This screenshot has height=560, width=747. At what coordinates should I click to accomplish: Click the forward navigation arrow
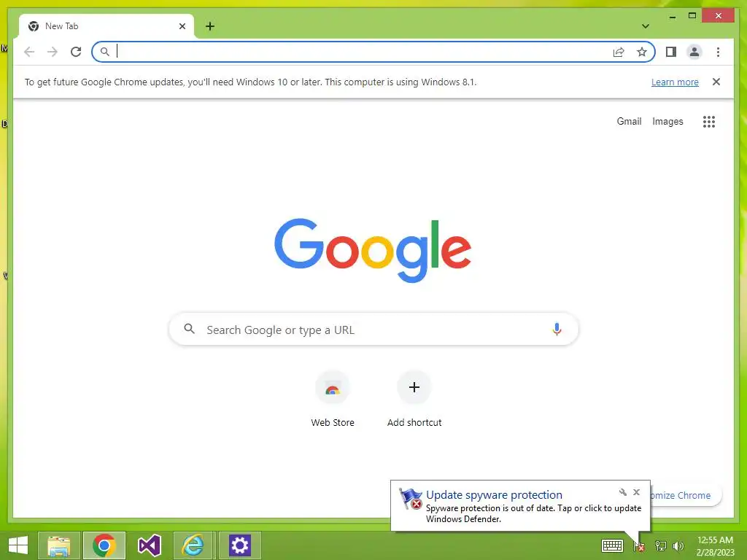tap(53, 52)
